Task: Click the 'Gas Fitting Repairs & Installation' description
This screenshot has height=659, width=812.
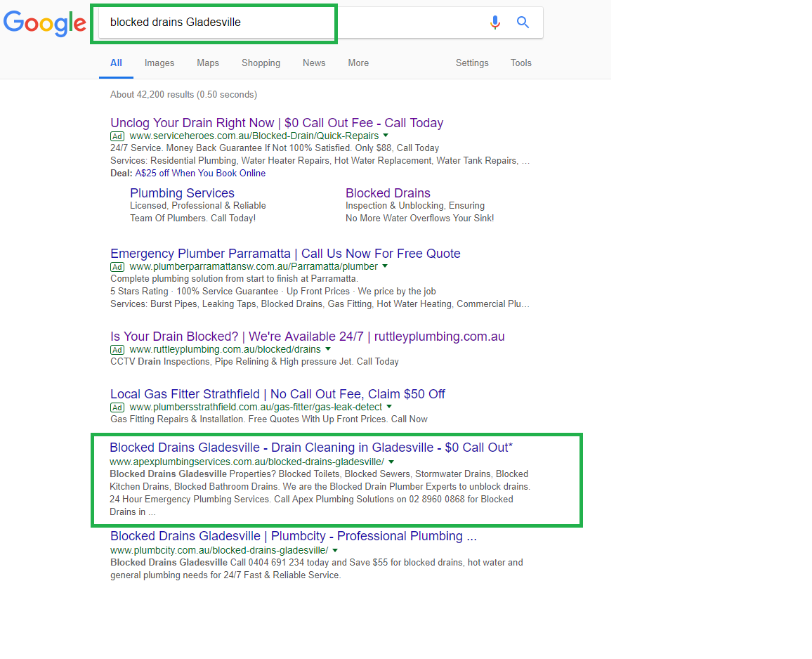Action: [269, 419]
